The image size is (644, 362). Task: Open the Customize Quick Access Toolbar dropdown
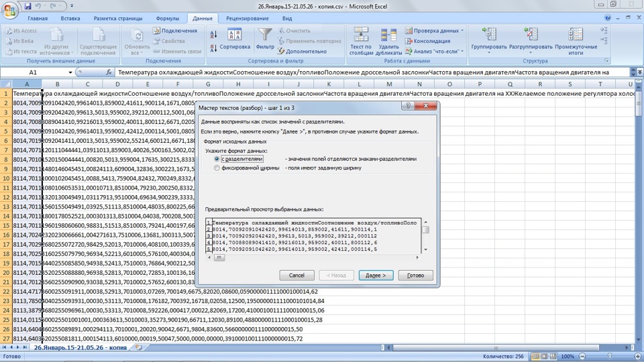[72, 6]
